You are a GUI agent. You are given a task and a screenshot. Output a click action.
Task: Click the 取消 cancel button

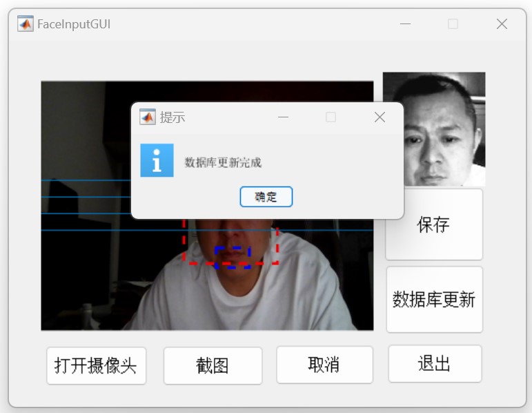click(325, 365)
